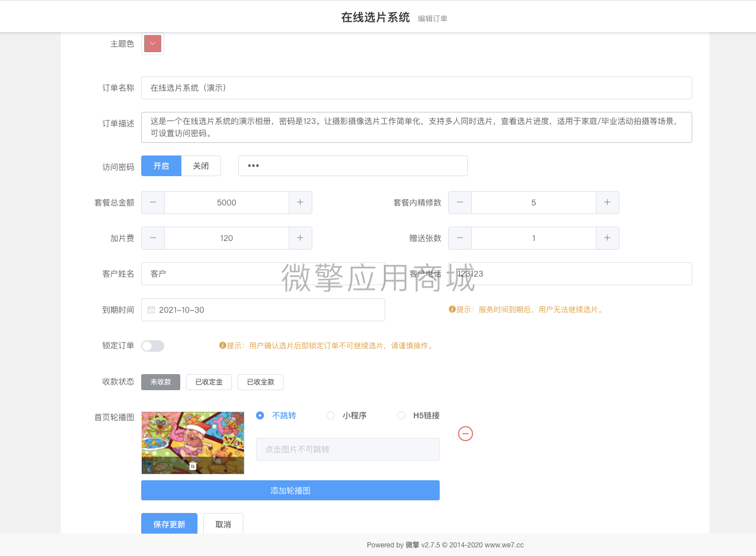Screen dimensions: 756x556
Task: Click the info icon beside expiry hint
Action: [x=452, y=309]
